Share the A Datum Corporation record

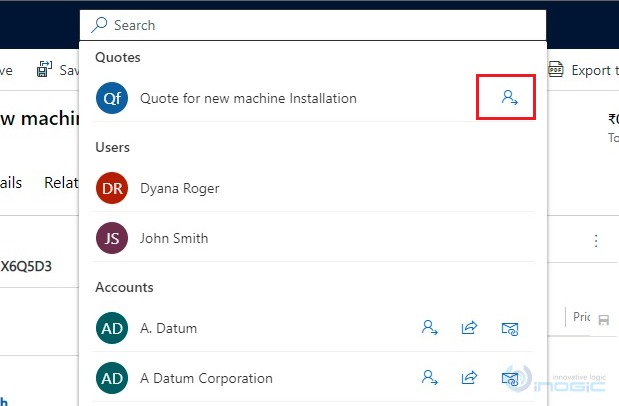click(469, 378)
